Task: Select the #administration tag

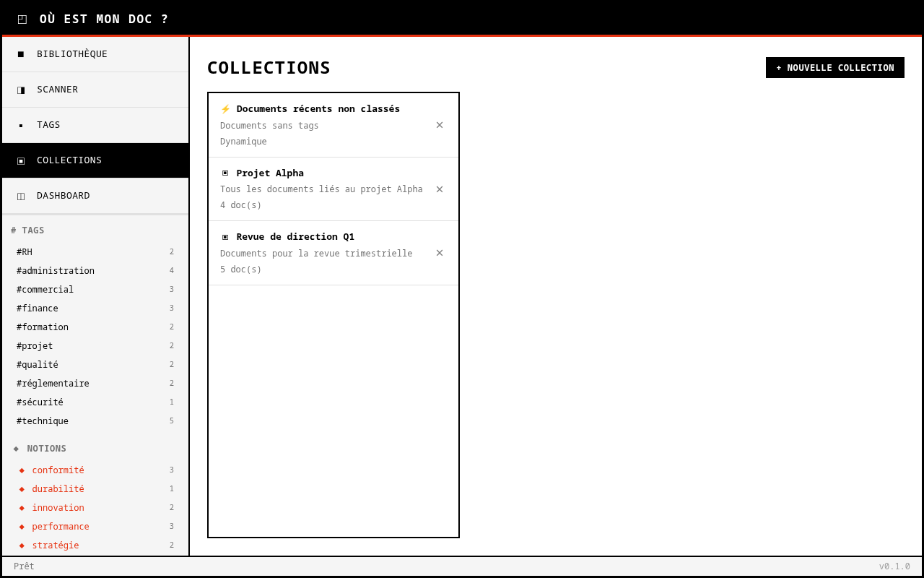Action: click(x=56, y=270)
